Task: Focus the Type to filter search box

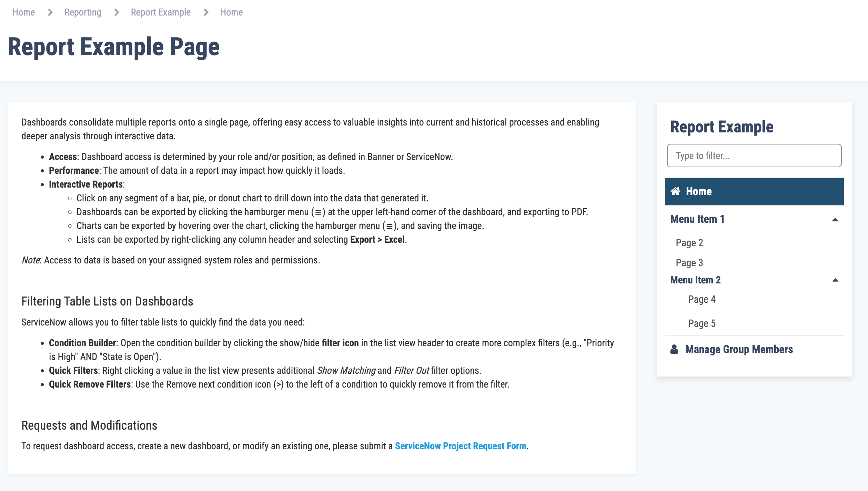Action: coord(754,156)
